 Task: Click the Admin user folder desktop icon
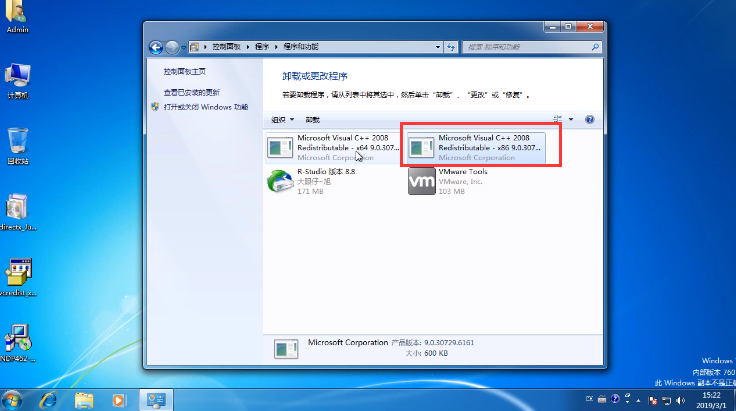17,16
